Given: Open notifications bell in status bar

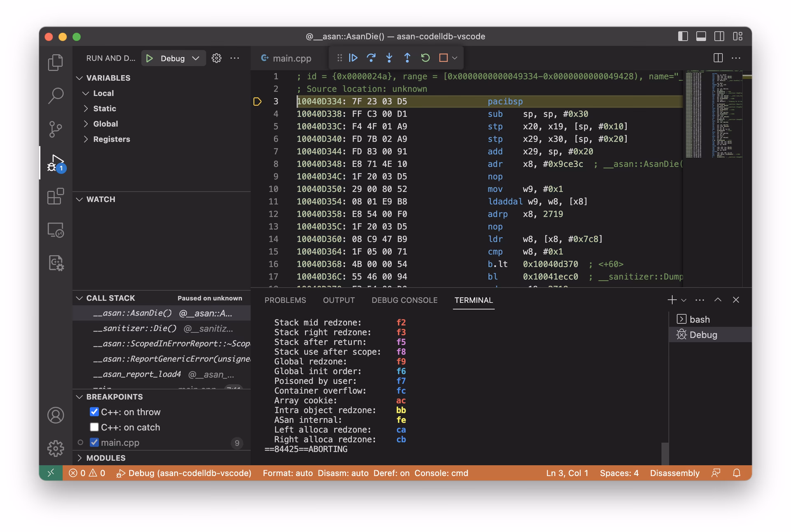Looking at the screenshot, I should coord(737,473).
